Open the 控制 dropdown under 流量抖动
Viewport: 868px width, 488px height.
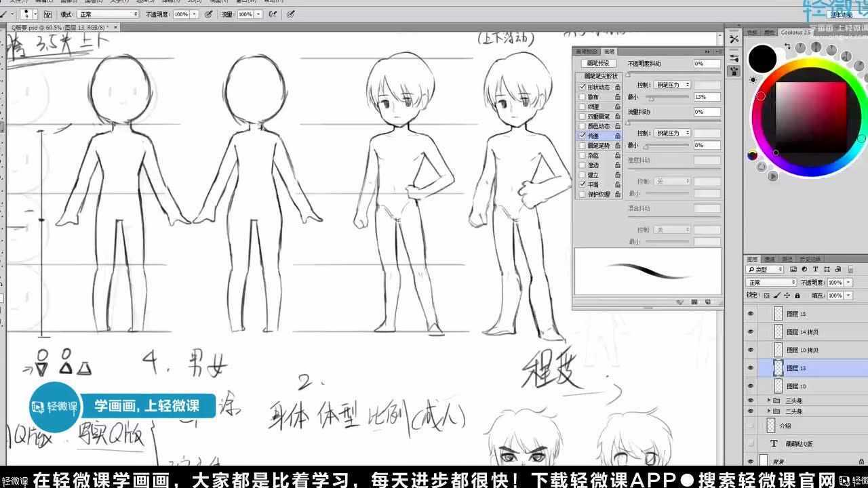point(672,133)
